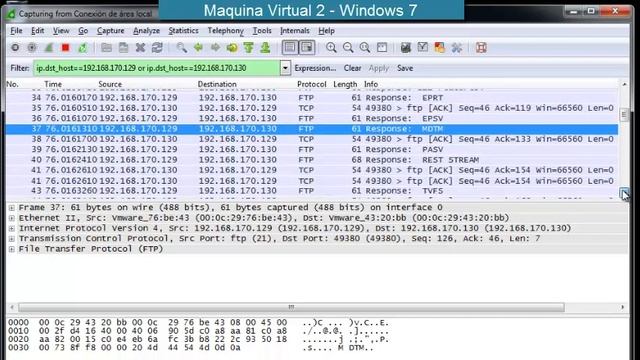The image size is (640, 360).
Task: Stop the running capture with the red square
Action: [65, 48]
